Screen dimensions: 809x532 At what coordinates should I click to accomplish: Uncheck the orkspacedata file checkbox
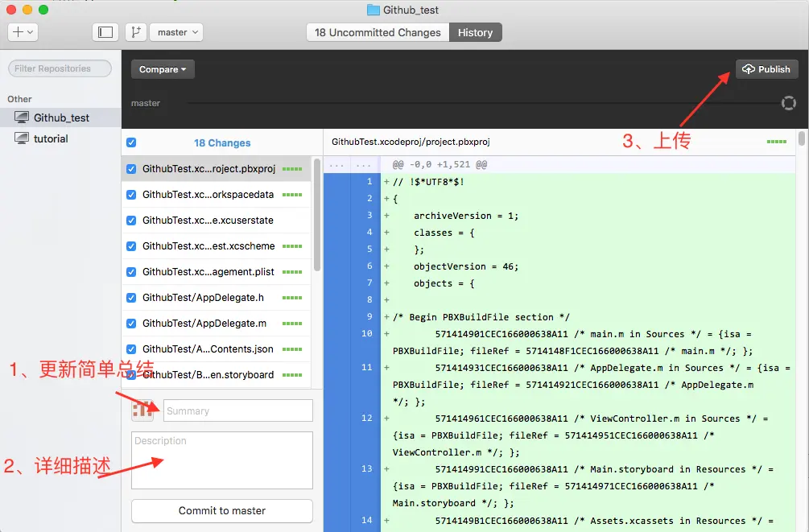click(x=131, y=195)
